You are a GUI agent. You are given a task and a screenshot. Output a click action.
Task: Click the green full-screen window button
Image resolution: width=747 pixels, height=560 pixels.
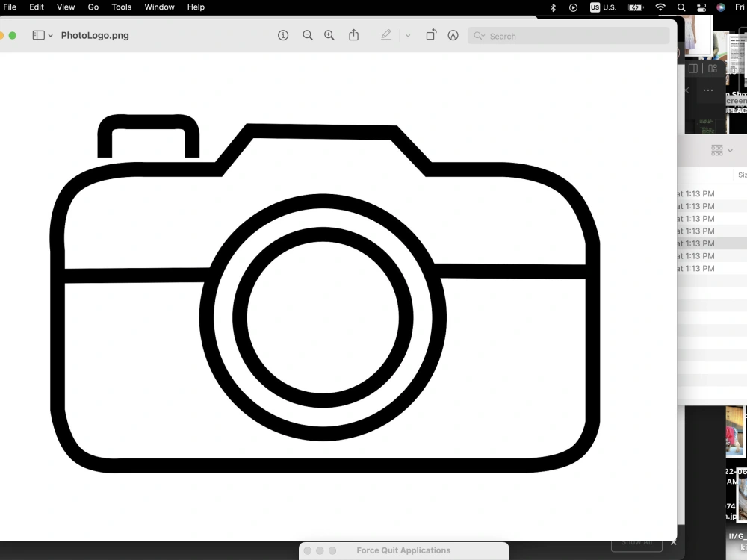coord(13,35)
